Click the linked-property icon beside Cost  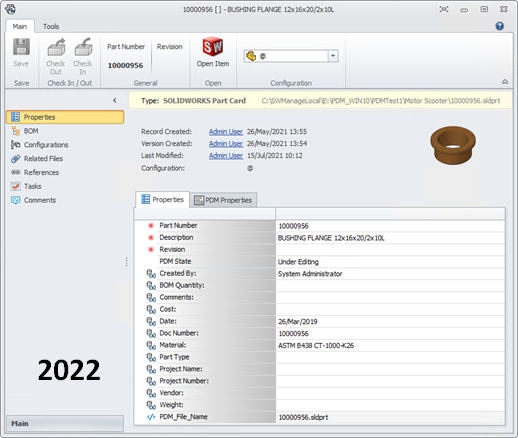click(151, 310)
